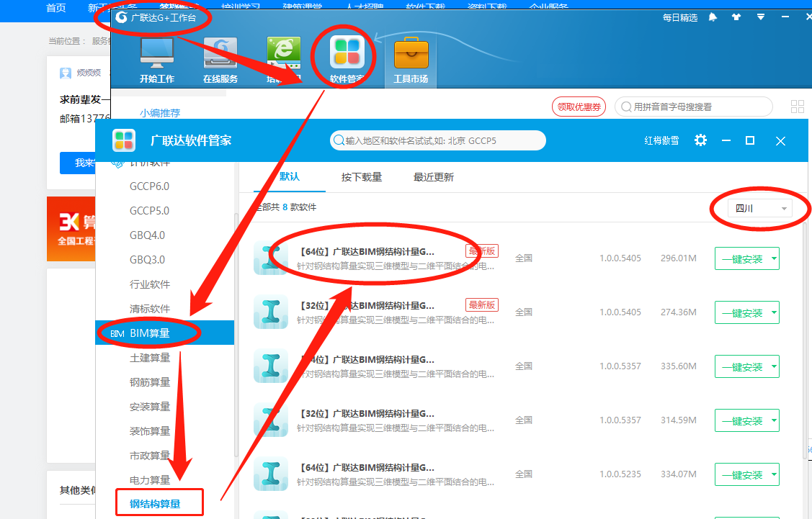Click 一键安装 for 32位 1.0.0.5405

[x=742, y=312]
